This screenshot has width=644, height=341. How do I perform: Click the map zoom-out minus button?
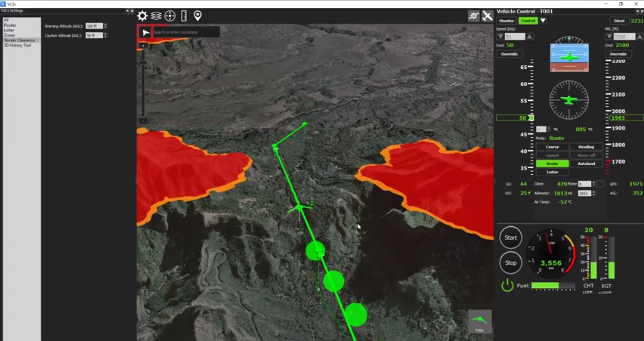143,121
